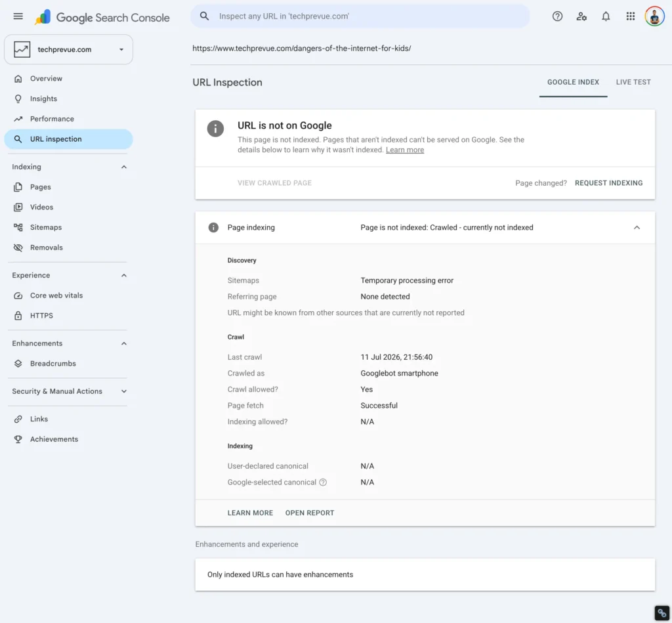Click the Google-selected canonical help icon
This screenshot has height=623, width=672.
click(x=323, y=483)
